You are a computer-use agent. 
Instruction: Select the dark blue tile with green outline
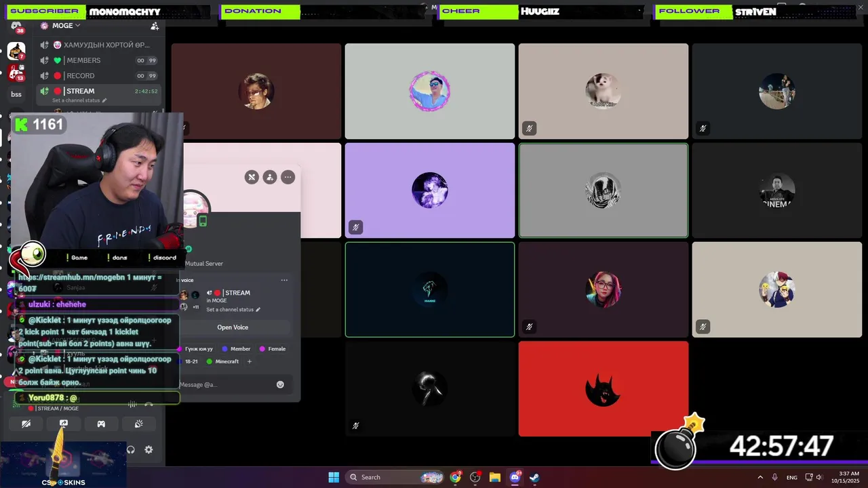[430, 289]
